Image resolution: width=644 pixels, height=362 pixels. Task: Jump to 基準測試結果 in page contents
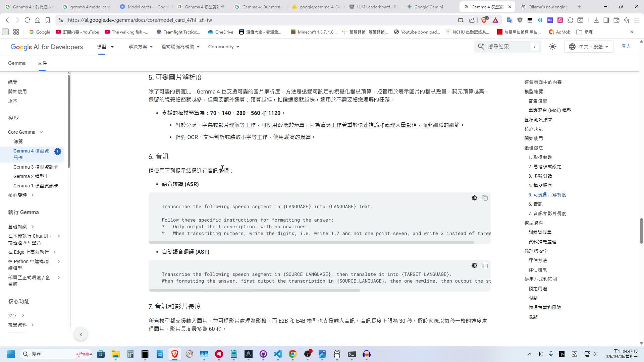coord(538,120)
